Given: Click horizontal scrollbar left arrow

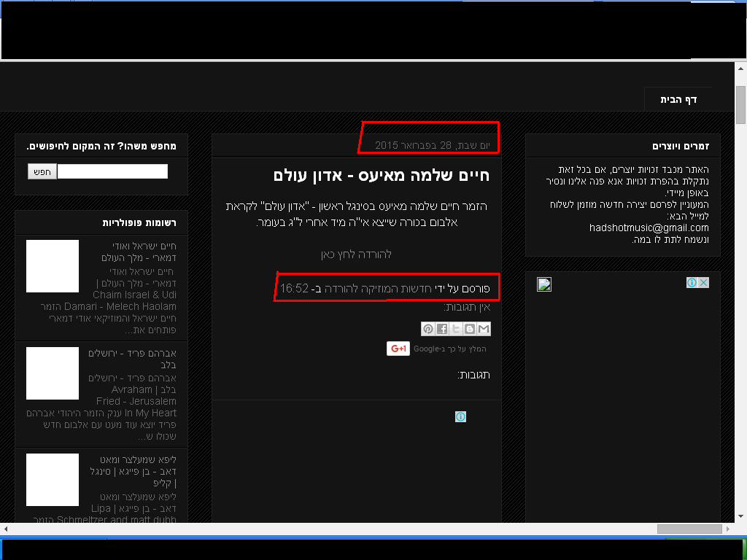Looking at the screenshot, I should (6, 529).
